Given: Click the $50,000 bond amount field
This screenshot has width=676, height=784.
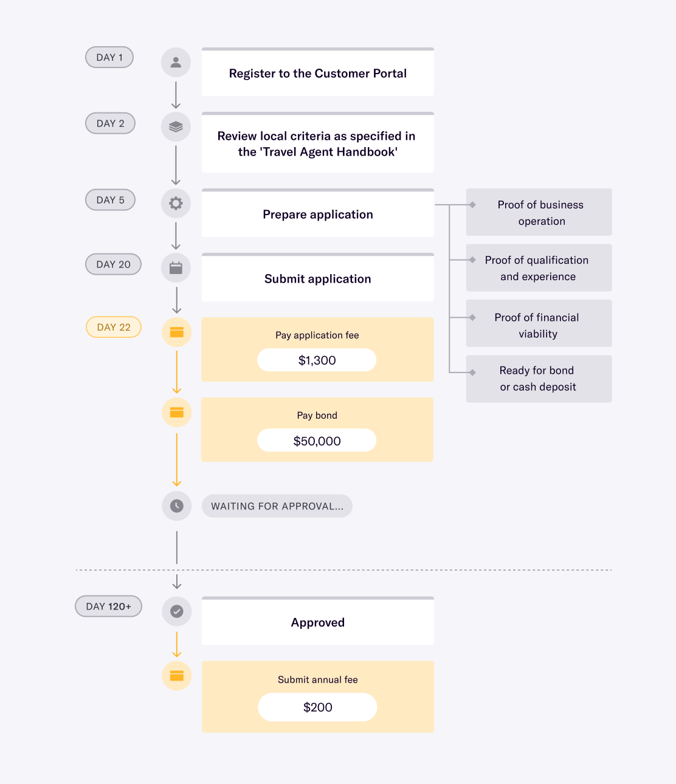Looking at the screenshot, I should point(317,441).
